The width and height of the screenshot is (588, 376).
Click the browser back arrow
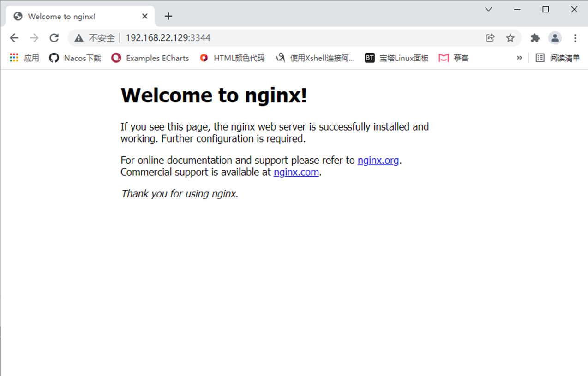(x=14, y=38)
